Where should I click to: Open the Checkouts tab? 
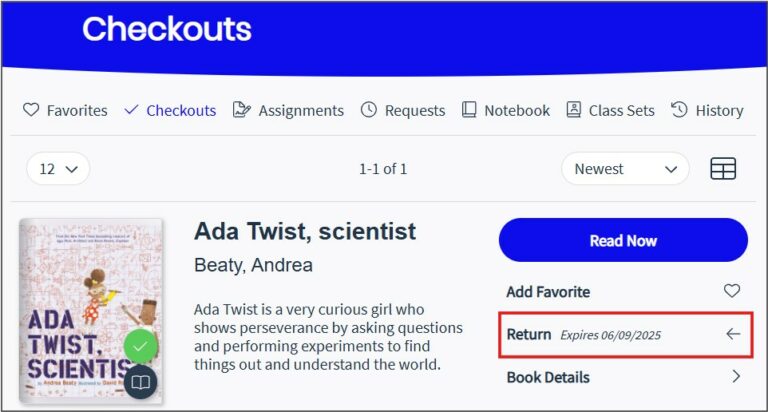click(180, 110)
